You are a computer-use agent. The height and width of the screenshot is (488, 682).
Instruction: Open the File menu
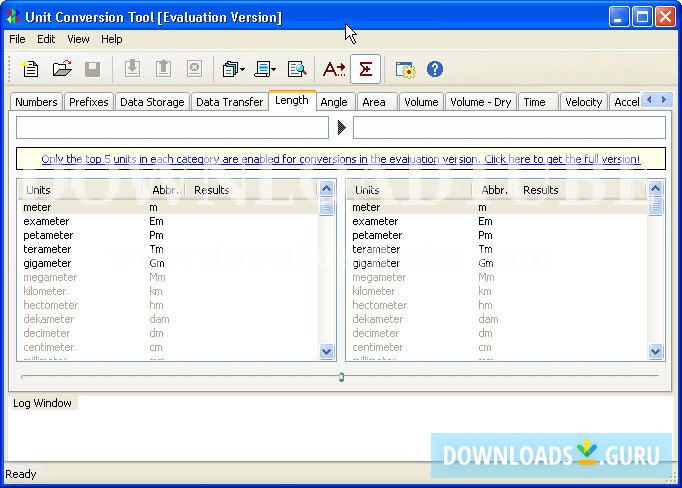[x=17, y=39]
